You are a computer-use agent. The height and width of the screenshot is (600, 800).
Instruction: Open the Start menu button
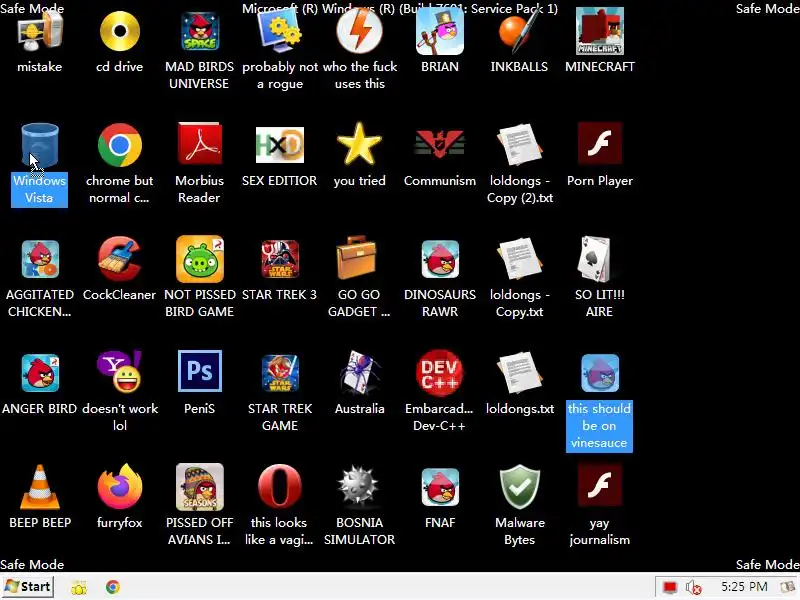(28, 587)
